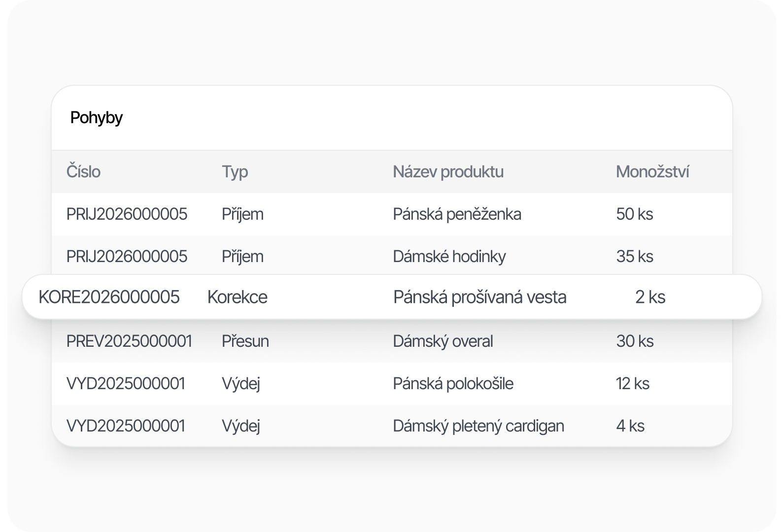Click PRIJ2026000005 in the Pánská peněženka row
784x532 pixels.
coord(127,214)
